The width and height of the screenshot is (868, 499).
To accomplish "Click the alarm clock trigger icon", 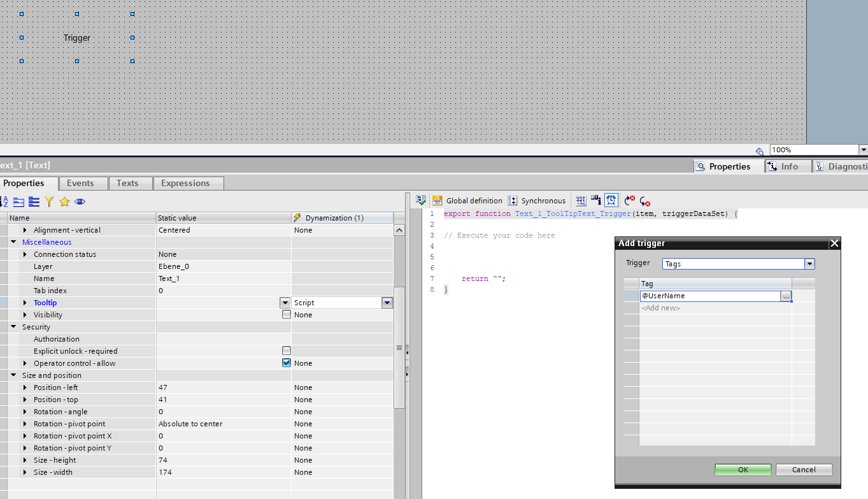I will click(x=611, y=200).
